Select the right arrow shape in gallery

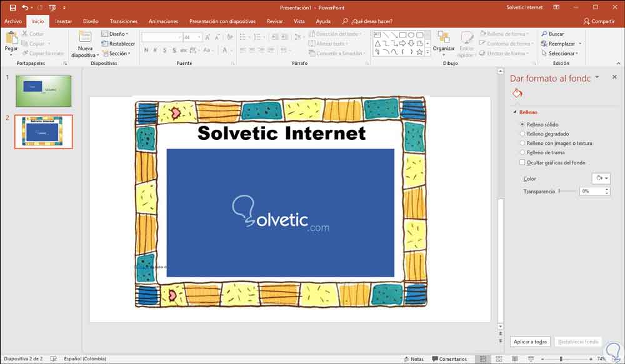(402, 43)
